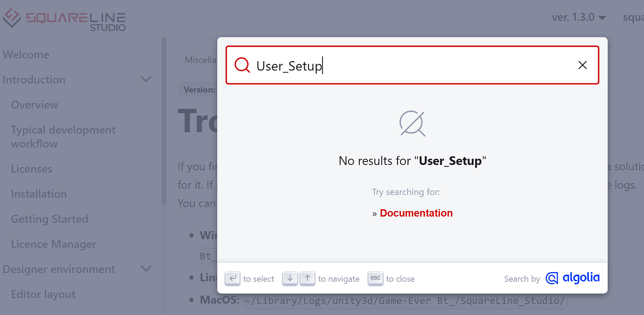Open the SquareLine Studio logo home
Screen dimensions: 644x315
point(64,20)
